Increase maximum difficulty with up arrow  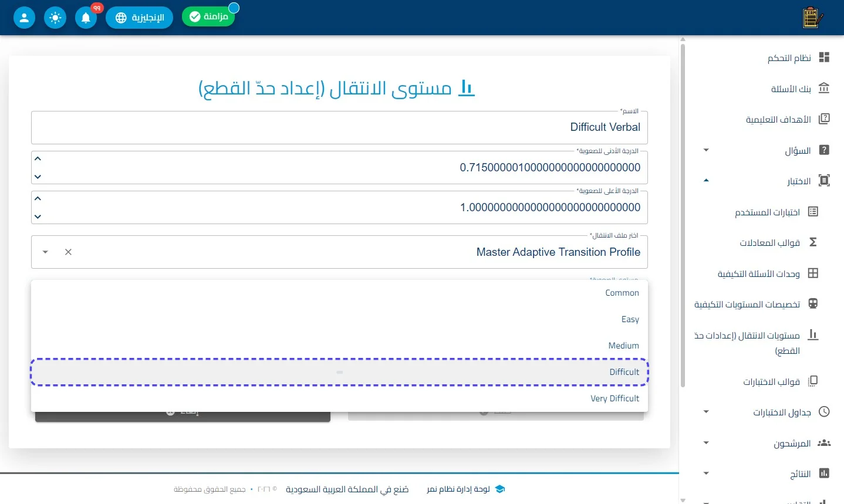pos(38,198)
